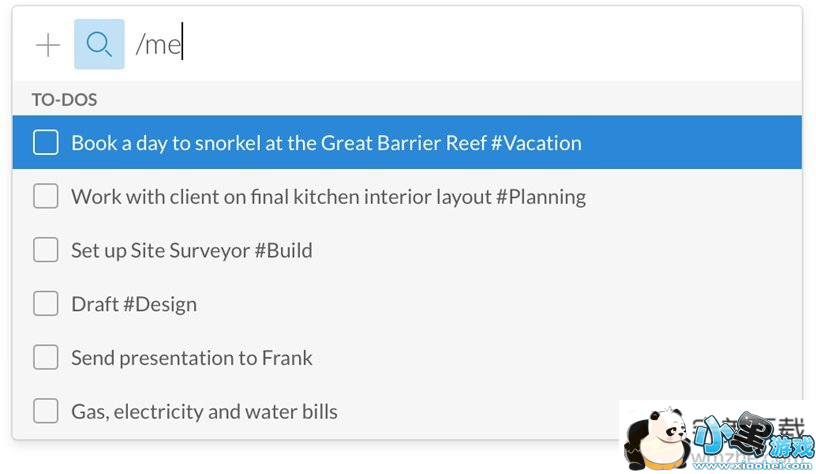The image size is (816, 474).
Task: Mark "Set up Site Surveyor" as done
Action: (x=46, y=250)
